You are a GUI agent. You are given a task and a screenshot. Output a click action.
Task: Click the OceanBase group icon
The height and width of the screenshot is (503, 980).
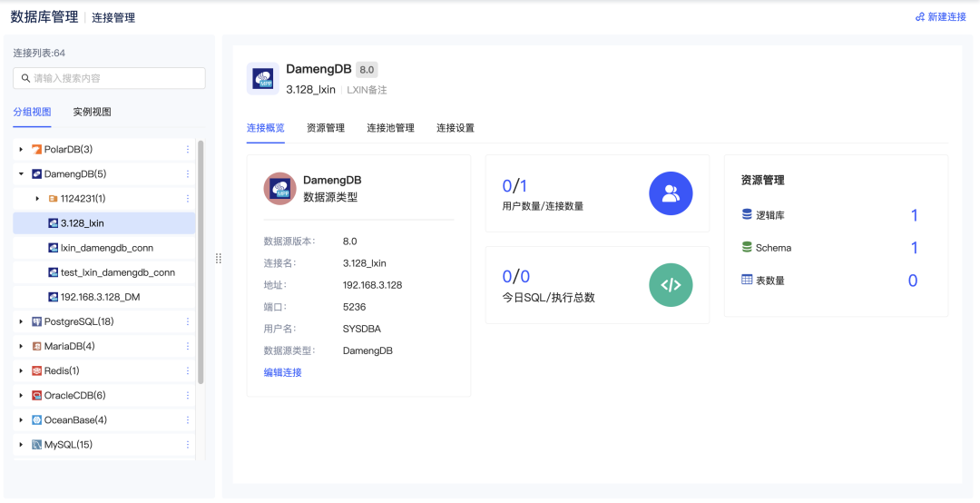click(36, 419)
